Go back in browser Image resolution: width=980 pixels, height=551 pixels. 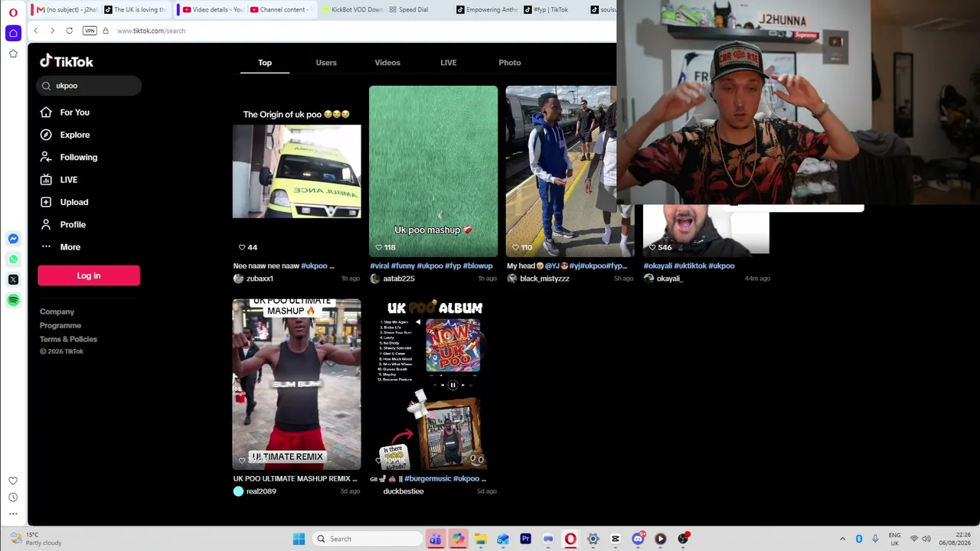click(x=35, y=31)
